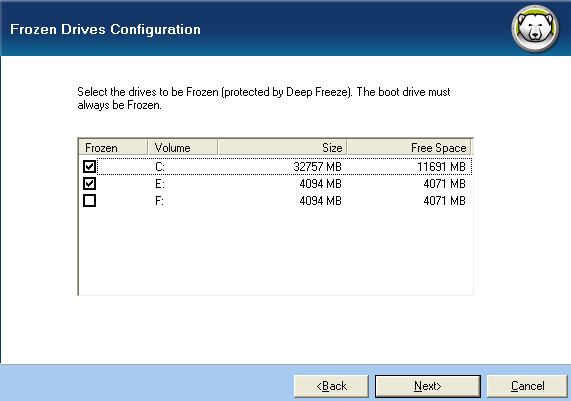Cancel the installation wizard

click(527, 386)
